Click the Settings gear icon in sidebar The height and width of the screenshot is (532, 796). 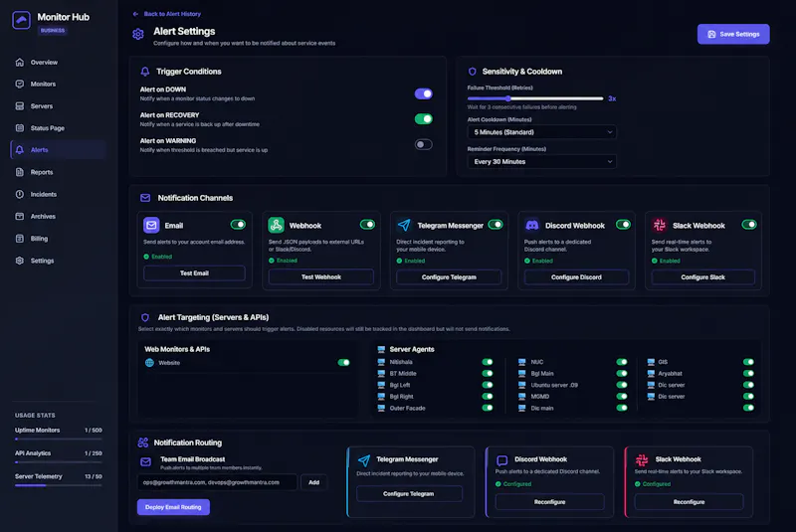point(20,261)
